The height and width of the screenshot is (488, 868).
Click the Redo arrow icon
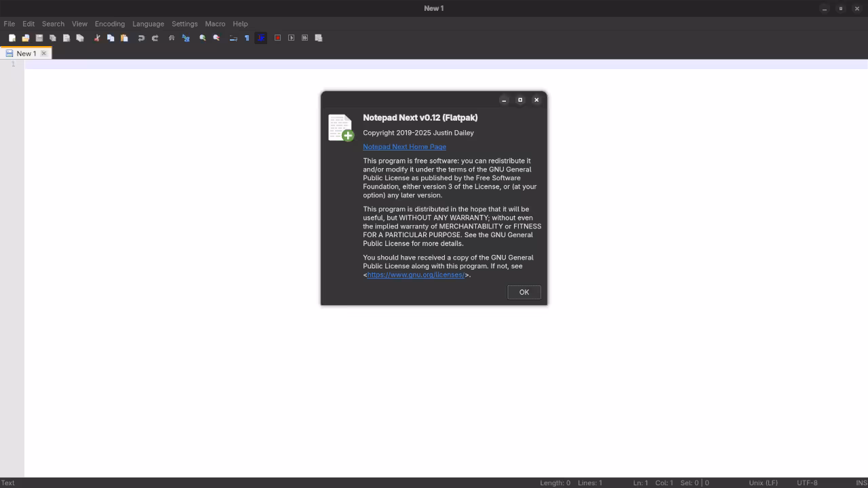pyautogui.click(x=155, y=38)
